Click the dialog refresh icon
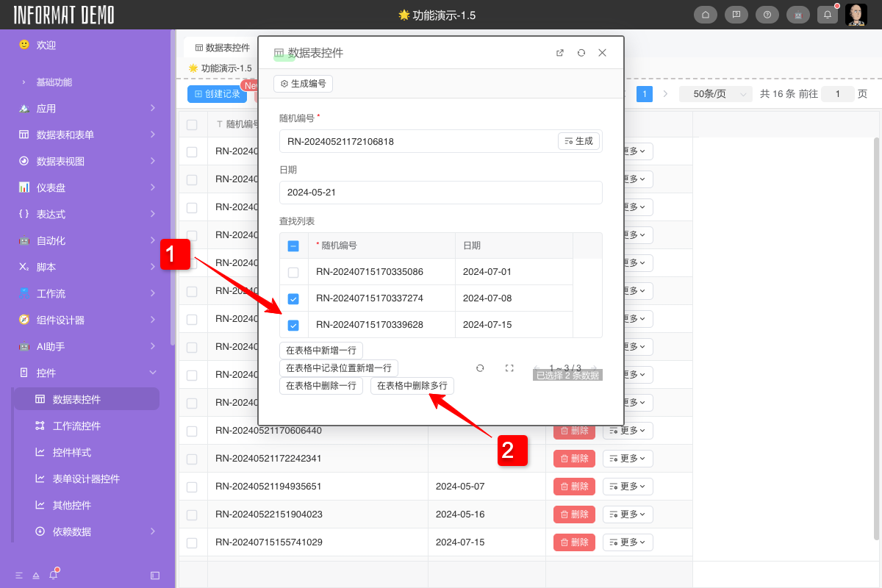 581,53
